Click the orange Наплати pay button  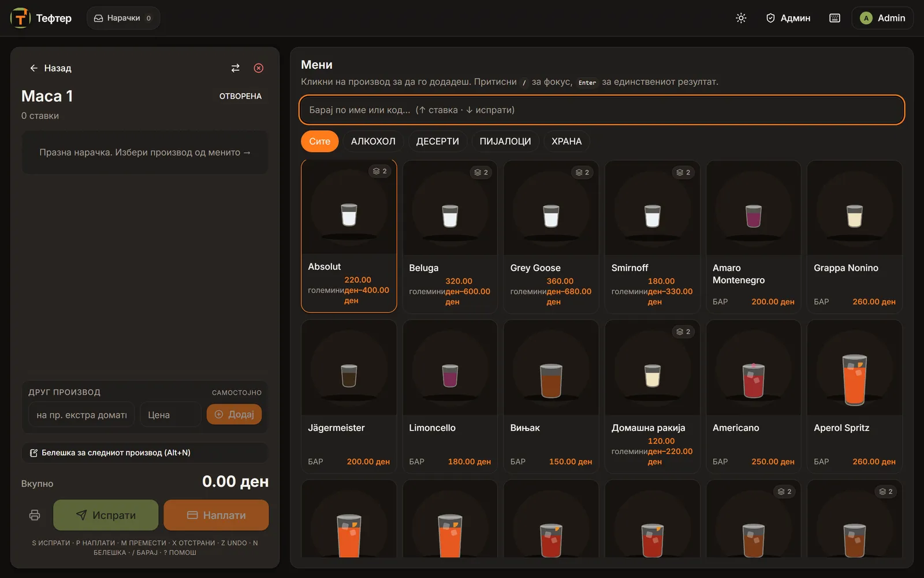[216, 515]
